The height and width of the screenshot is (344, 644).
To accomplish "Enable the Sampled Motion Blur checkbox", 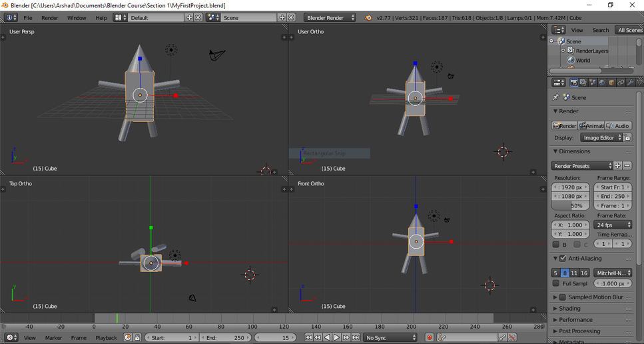I will pos(563,297).
